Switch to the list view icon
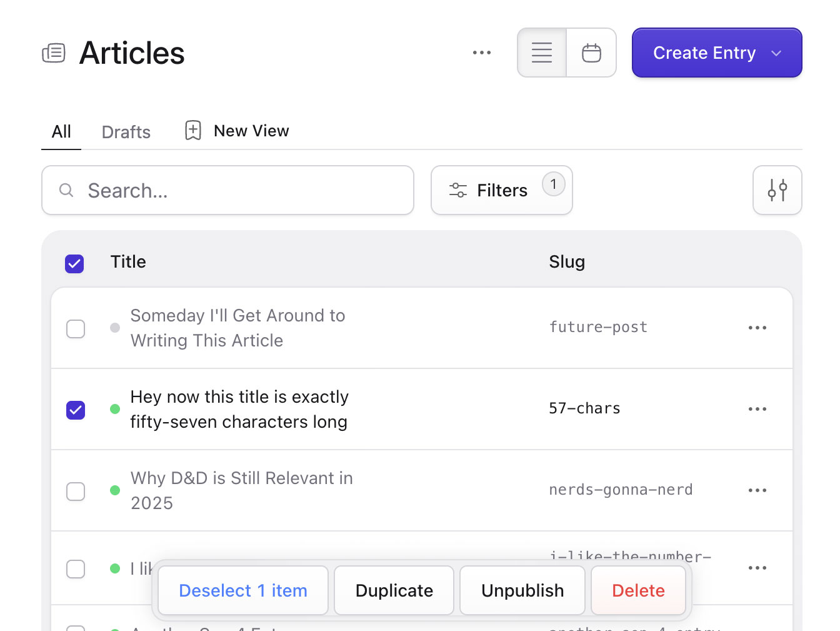This screenshot has height=631, width=840. (x=541, y=53)
